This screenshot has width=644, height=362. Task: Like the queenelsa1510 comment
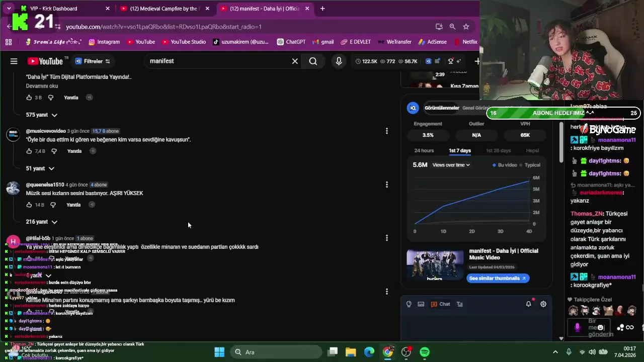(x=29, y=205)
